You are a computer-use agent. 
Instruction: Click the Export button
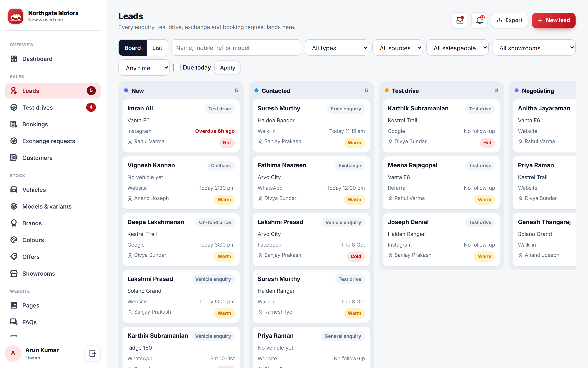[x=510, y=20]
